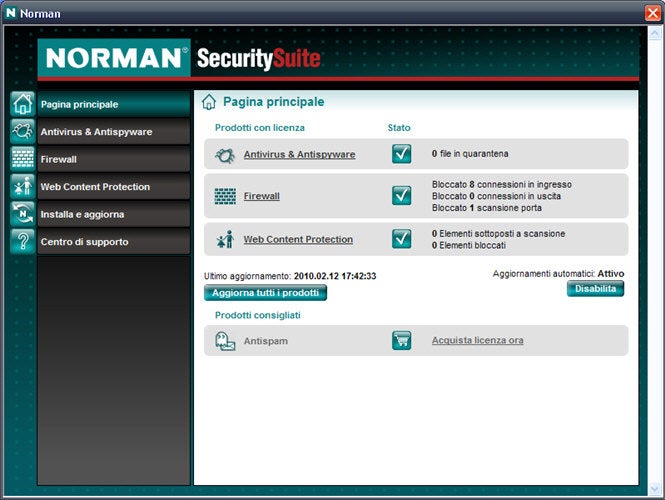Click the 'Prodotti consigliati' heading
The width and height of the screenshot is (665, 500).
[257, 315]
